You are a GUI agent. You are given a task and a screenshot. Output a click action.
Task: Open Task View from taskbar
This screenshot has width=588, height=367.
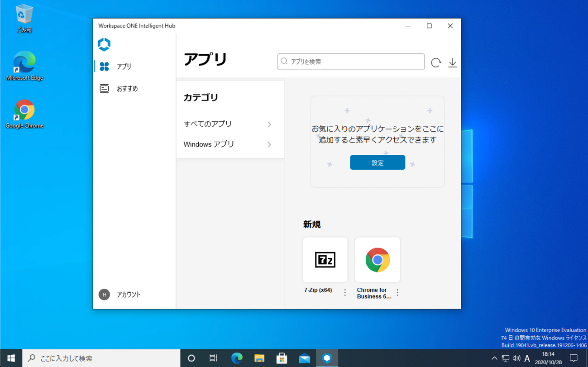pos(214,358)
